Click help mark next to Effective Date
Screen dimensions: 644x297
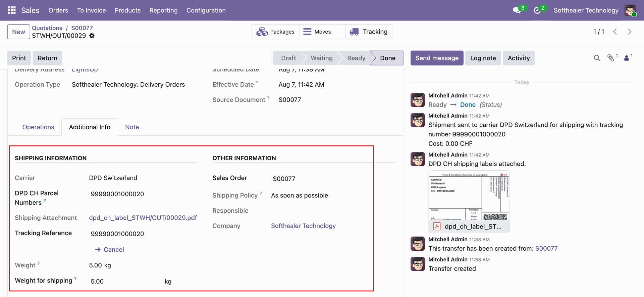257,82
